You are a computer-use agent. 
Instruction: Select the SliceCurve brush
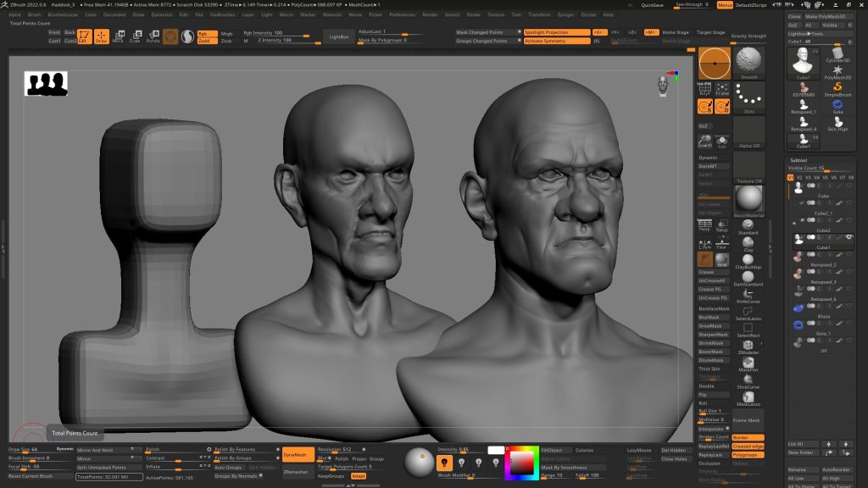click(748, 382)
